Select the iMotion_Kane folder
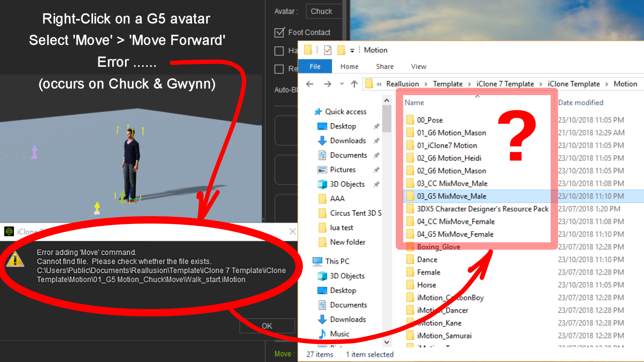The height and width of the screenshot is (362, 644). 439,323
